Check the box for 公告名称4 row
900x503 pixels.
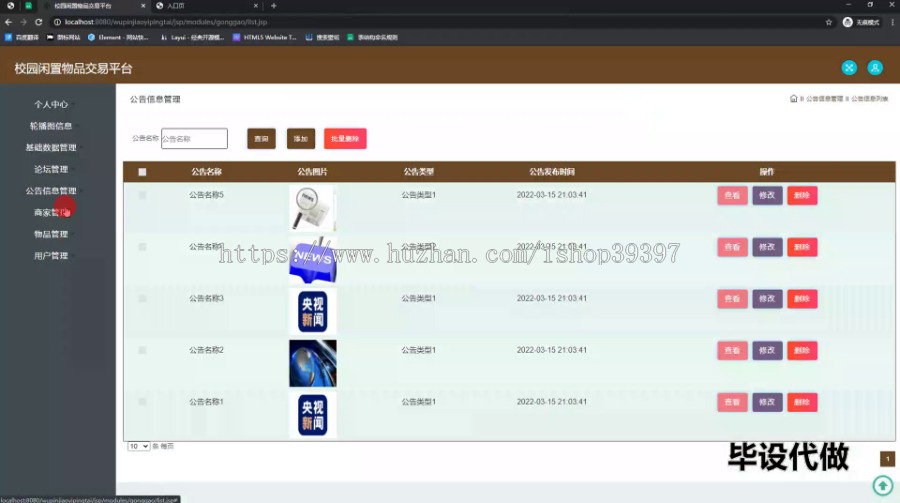tap(142, 247)
